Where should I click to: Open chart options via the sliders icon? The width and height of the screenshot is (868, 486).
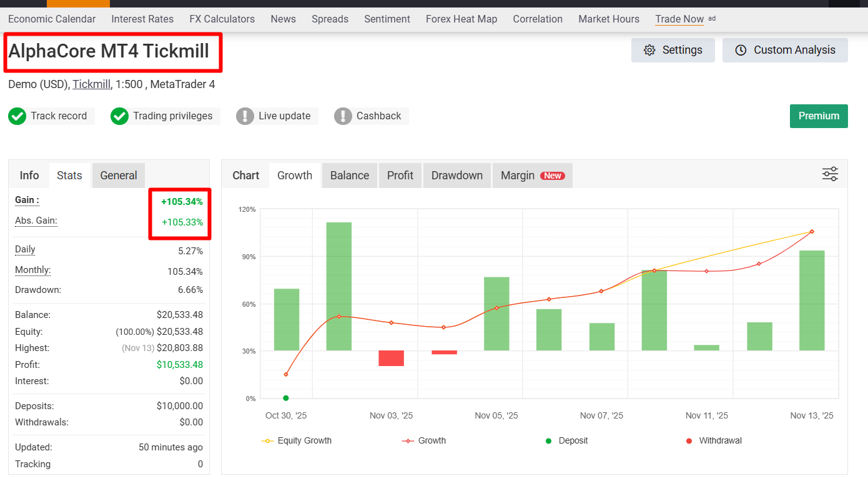(x=830, y=174)
